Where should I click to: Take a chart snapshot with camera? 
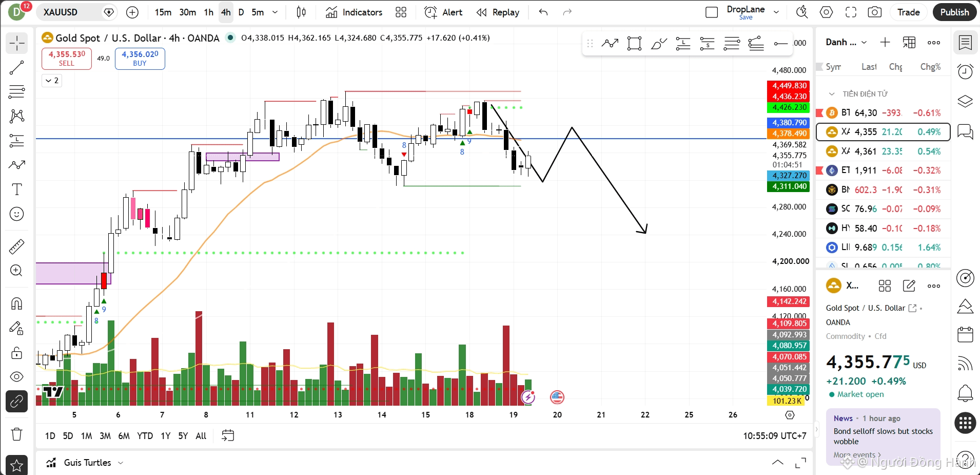(x=875, y=12)
